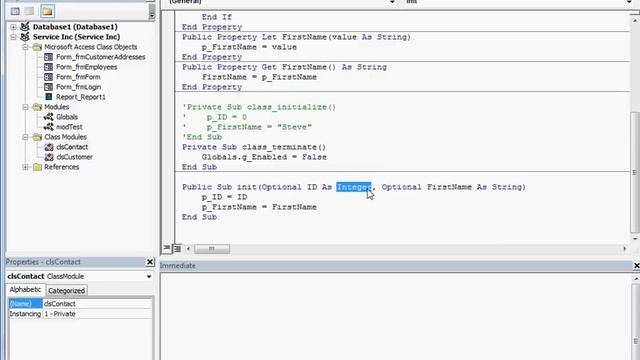Select clsContact class module in tree
Screen dimensions: 640x360
pos(72,147)
